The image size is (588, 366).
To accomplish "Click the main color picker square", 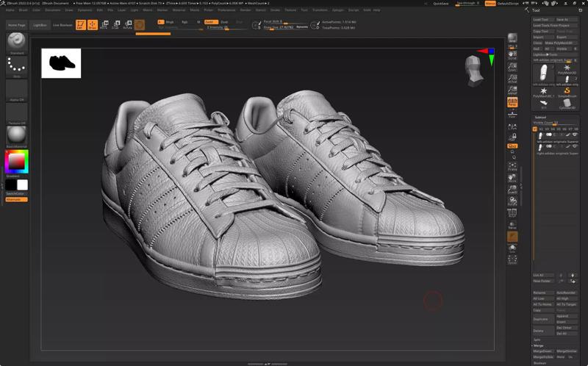I will click(16, 160).
